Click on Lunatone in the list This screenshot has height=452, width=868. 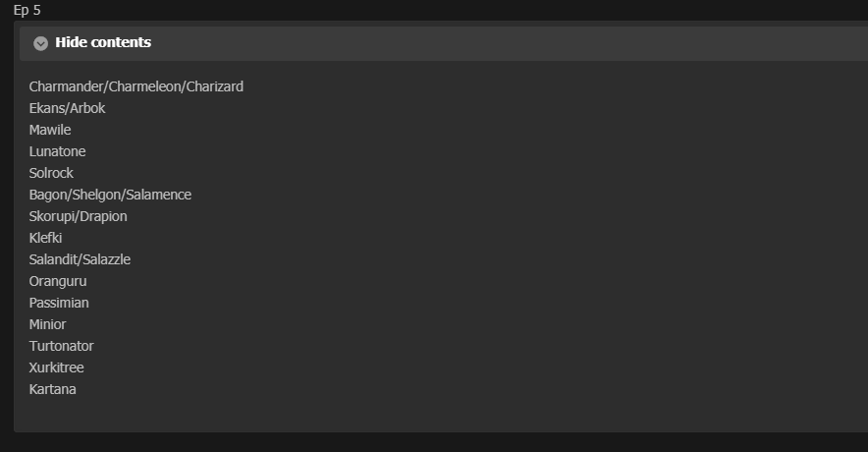click(57, 151)
